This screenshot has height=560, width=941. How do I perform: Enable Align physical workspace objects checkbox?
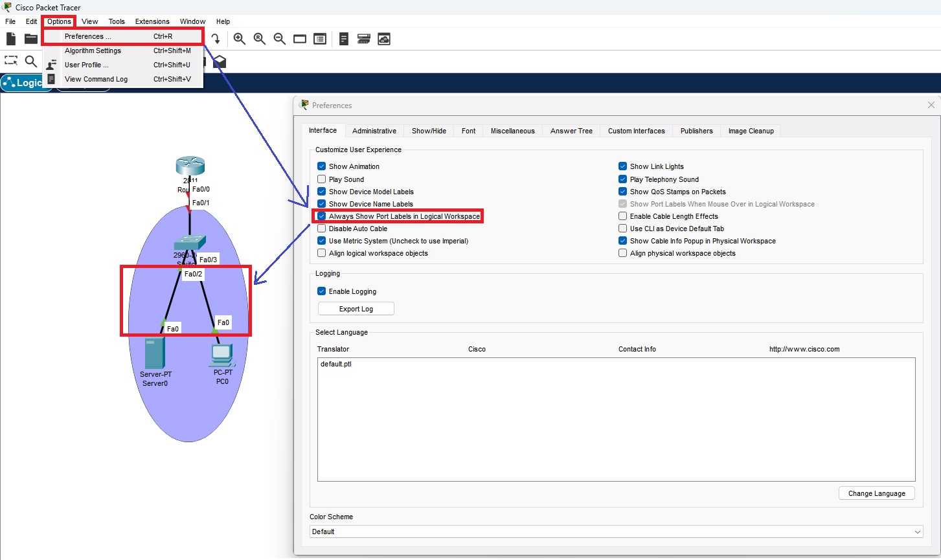pos(623,253)
